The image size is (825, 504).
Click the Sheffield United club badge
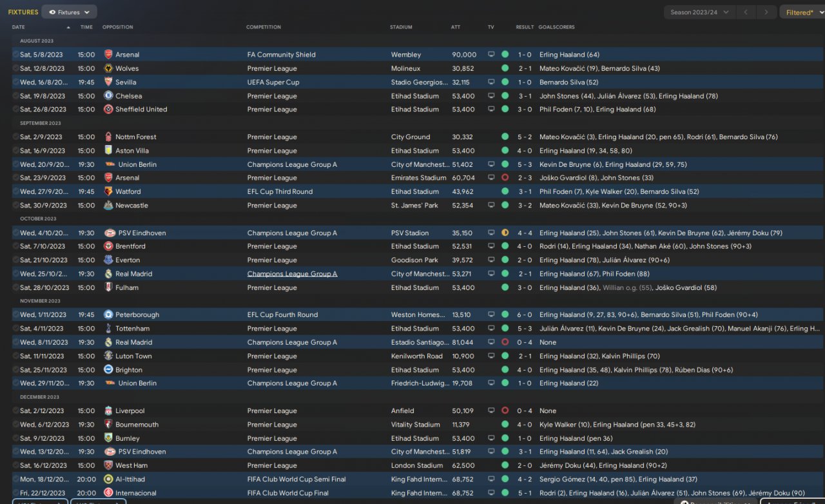(x=108, y=110)
